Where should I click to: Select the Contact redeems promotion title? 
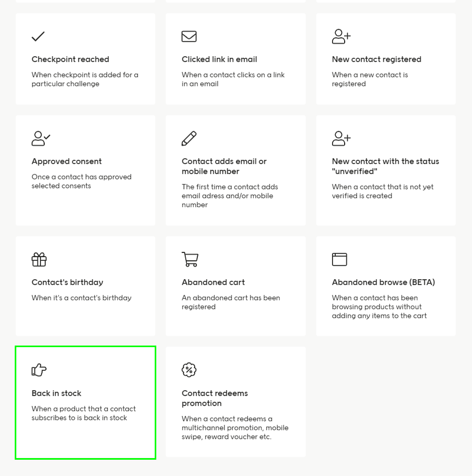point(215,398)
